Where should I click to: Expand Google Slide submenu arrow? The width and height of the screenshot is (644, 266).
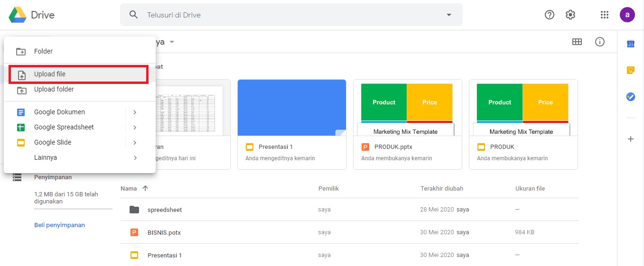click(135, 143)
